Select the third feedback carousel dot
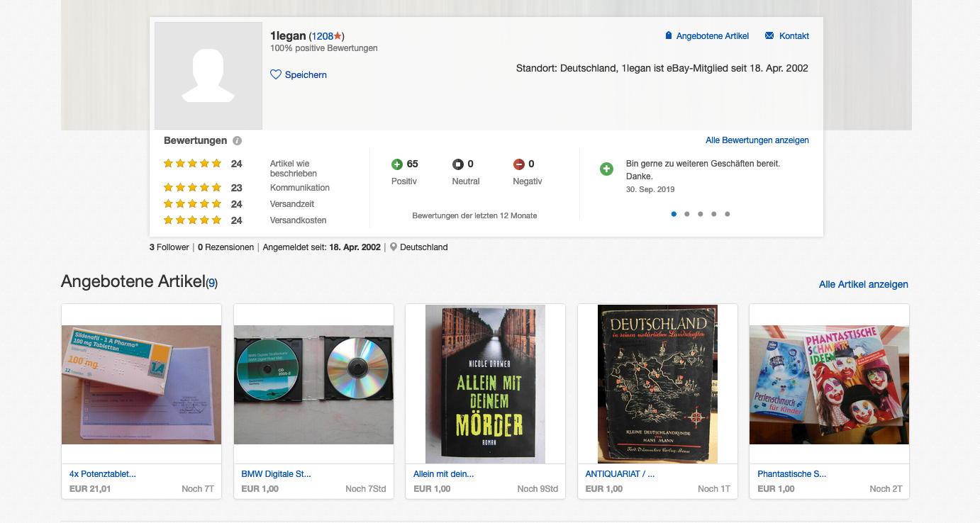980x523 pixels. coord(701,214)
